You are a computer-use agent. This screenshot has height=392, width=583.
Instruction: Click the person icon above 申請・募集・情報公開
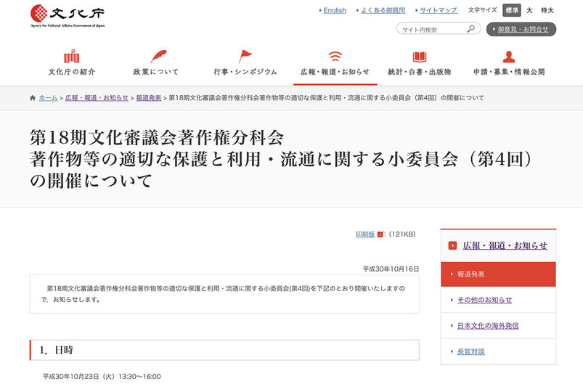click(509, 57)
